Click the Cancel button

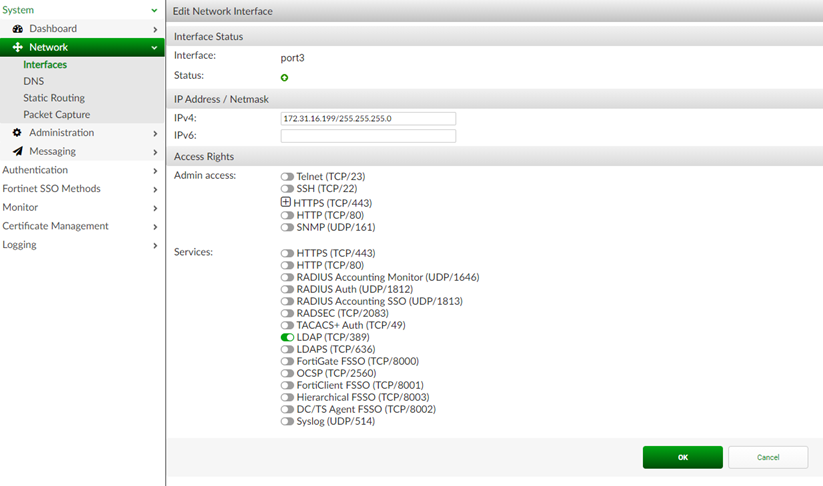tap(767, 457)
